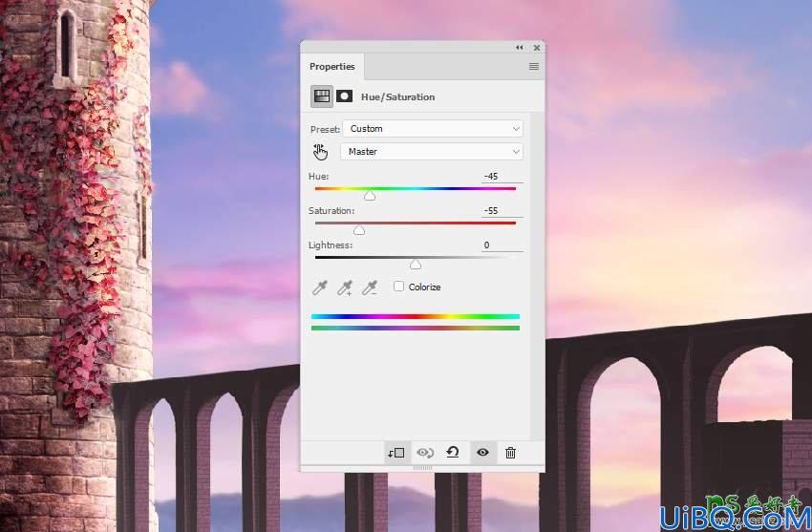This screenshot has height=532, width=812.
Task: Click the Saturation label
Action: coord(331,211)
